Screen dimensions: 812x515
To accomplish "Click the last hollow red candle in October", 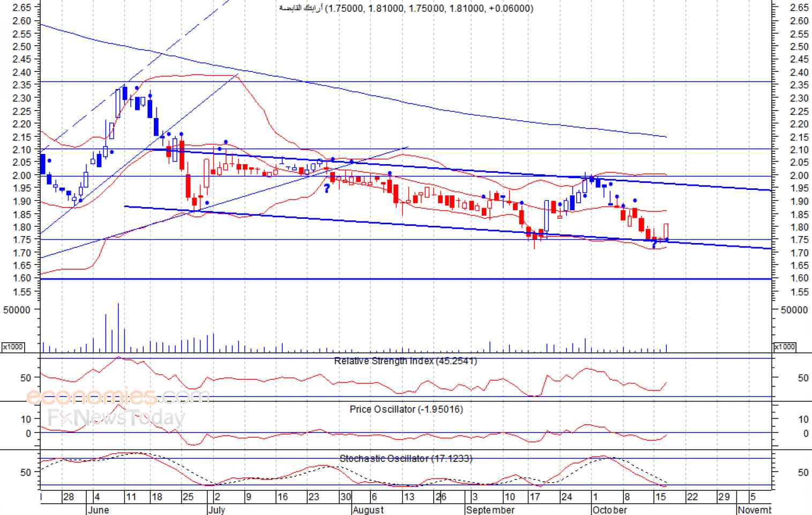I will coord(666,232).
